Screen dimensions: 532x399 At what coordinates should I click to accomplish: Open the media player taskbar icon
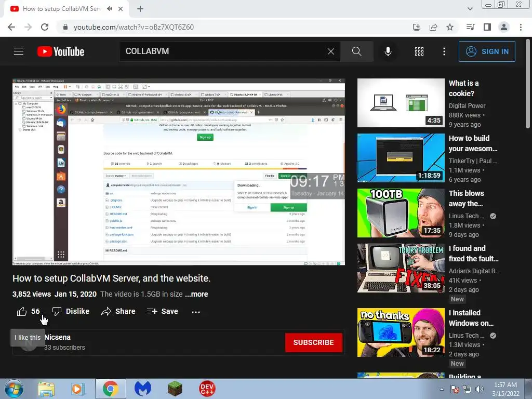(x=78, y=389)
